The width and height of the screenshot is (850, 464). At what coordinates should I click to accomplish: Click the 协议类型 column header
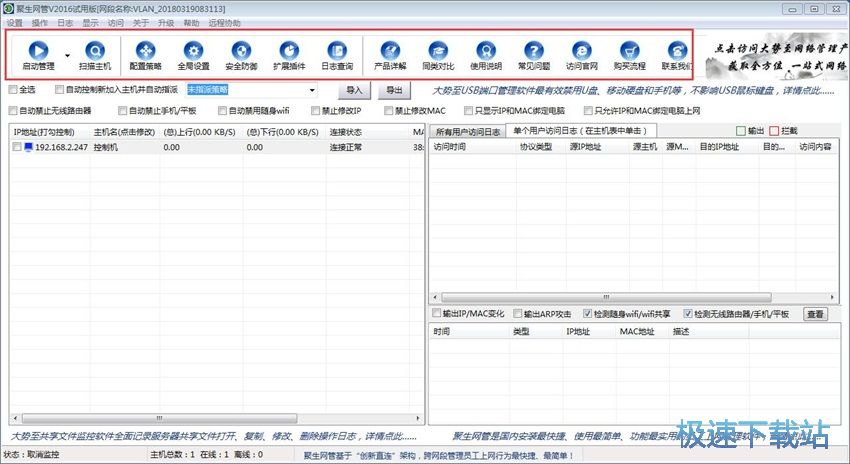tap(539, 147)
